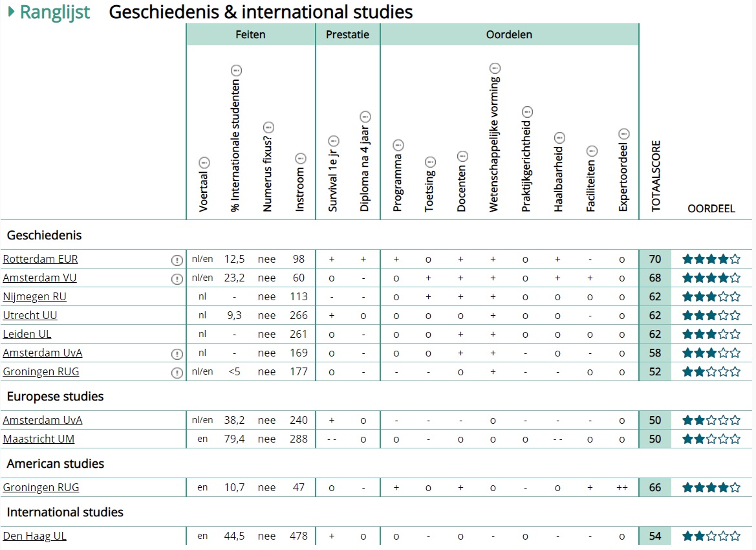Open Groningen RUG link under American studies
This screenshot has width=756, height=550.
[41, 488]
